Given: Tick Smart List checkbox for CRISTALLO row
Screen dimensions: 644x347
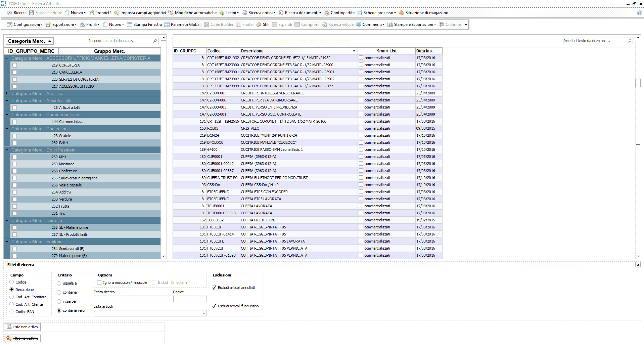Looking at the screenshot, I should tap(361, 128).
